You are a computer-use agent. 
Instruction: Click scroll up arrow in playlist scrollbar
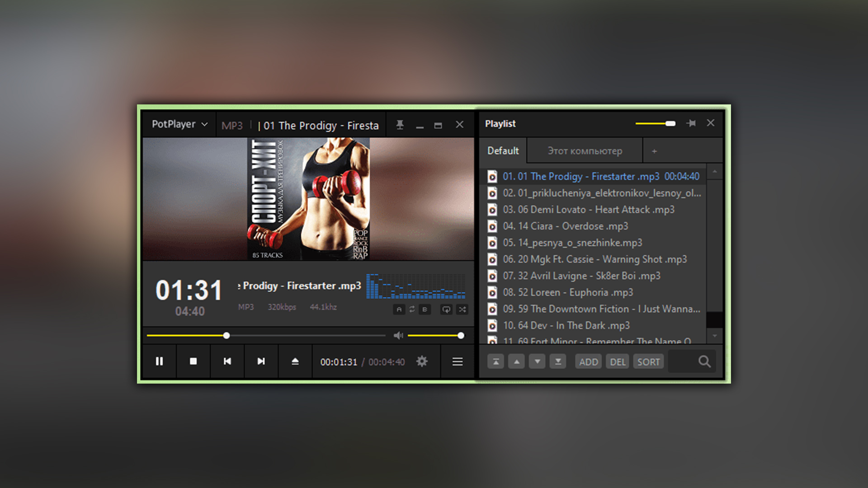pos(715,172)
